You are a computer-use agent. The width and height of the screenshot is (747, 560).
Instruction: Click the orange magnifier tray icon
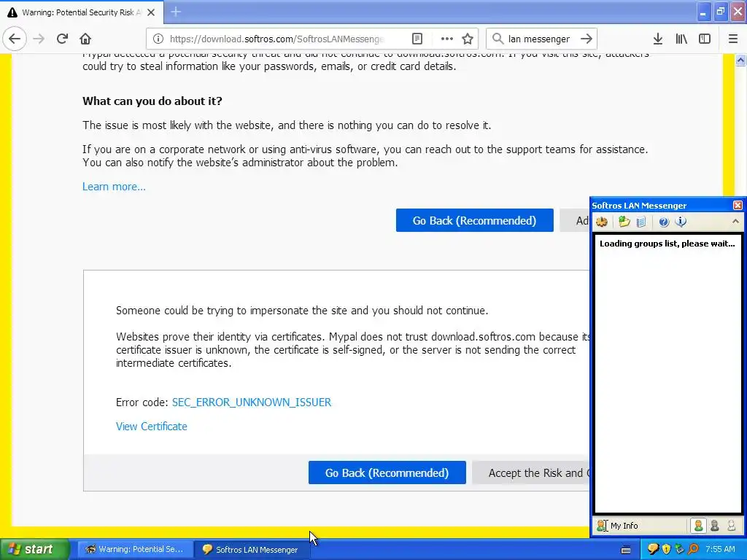pyautogui.click(x=693, y=550)
